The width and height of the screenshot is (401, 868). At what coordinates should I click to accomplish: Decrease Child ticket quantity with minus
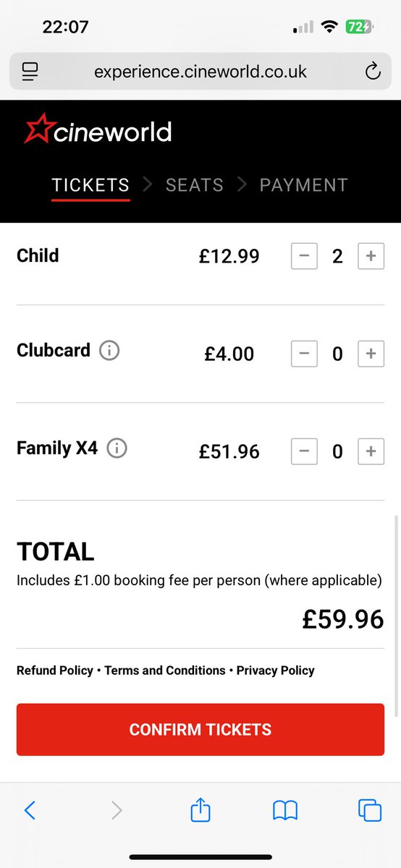coord(304,256)
